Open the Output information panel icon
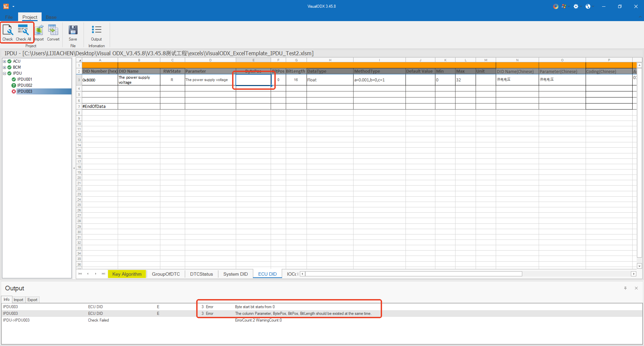 coord(96,33)
